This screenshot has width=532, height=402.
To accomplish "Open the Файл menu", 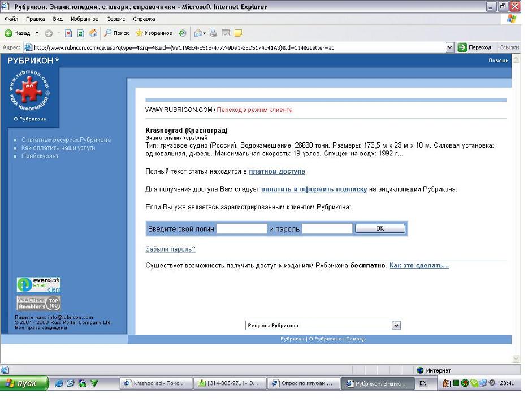I will (11, 19).
